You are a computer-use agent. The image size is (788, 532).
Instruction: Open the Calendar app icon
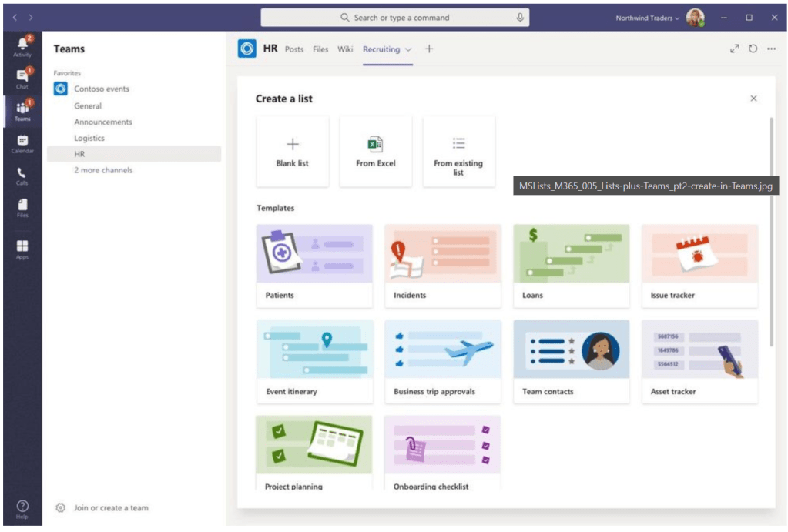click(x=22, y=143)
